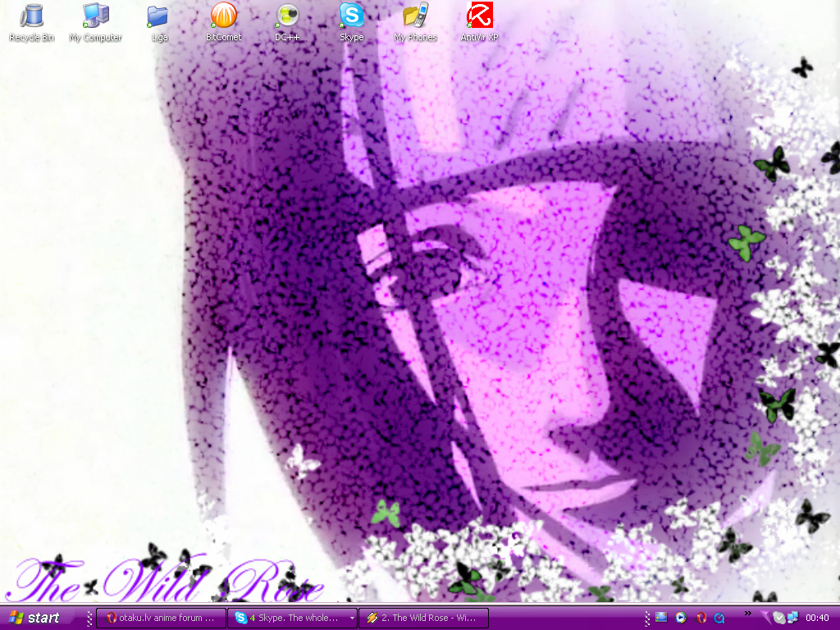Image resolution: width=840 pixels, height=630 pixels.
Task: Select the AntiVir XP desktop shortcut
Action: 479,22
